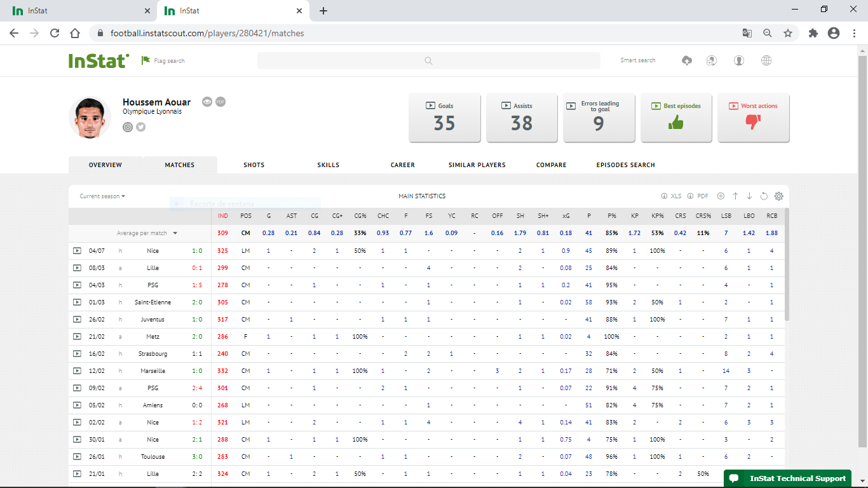868x488 pixels.
Task: Download statistics as PDF from table toolbar
Action: [698, 196]
